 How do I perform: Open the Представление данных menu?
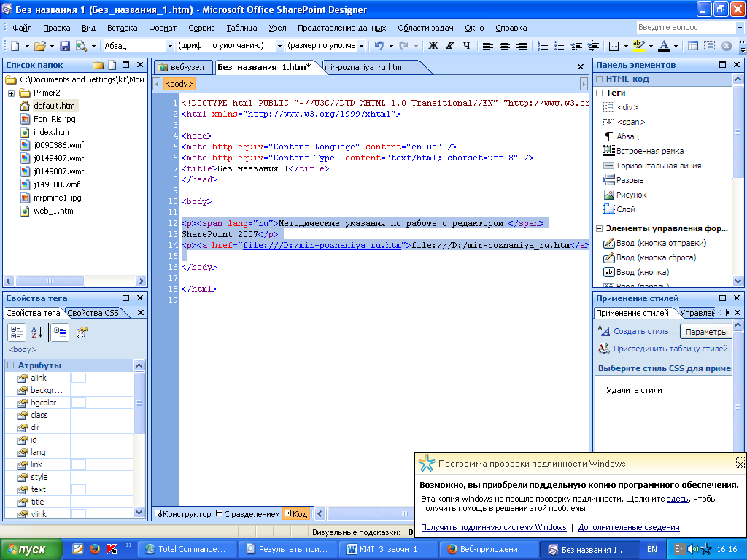point(341,28)
